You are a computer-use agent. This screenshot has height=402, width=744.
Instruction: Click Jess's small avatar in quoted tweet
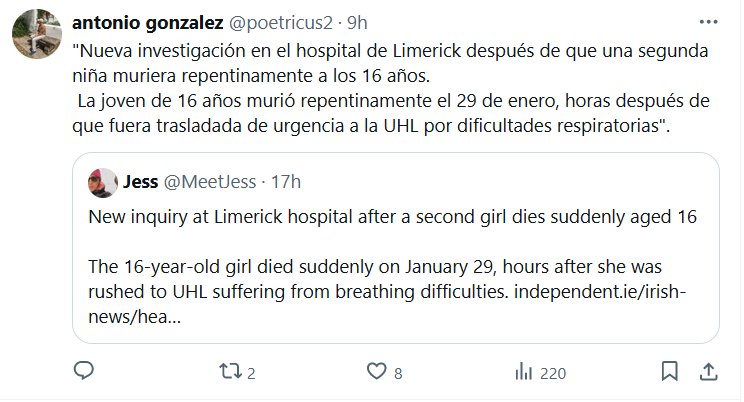pos(101,182)
